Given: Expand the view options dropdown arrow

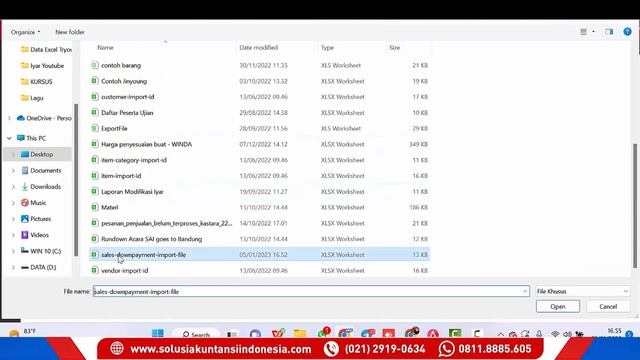Looking at the screenshot, I should [593, 32].
